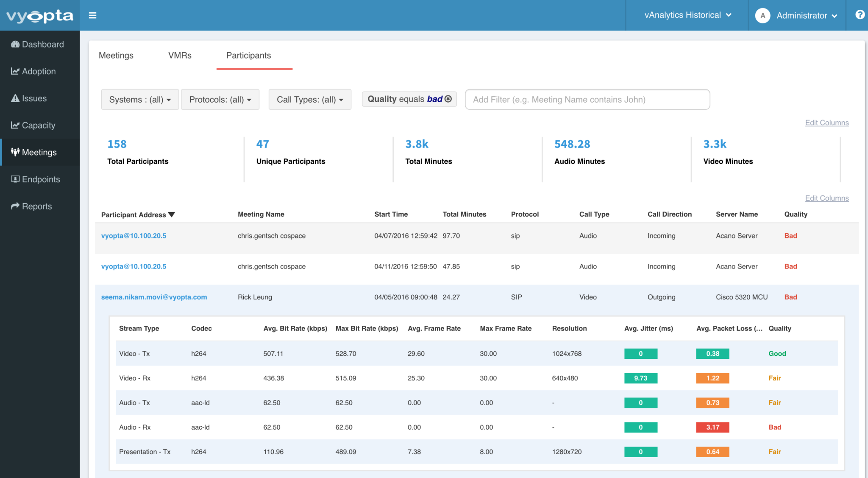Image resolution: width=868 pixels, height=478 pixels.
Task: Click the Quality column header in participants table
Action: pyautogui.click(x=796, y=215)
